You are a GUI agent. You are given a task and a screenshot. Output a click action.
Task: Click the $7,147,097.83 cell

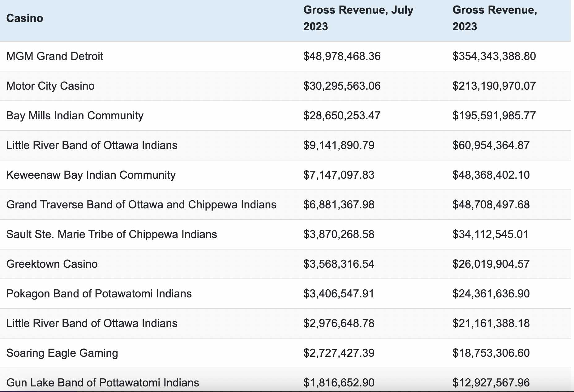[x=339, y=175]
